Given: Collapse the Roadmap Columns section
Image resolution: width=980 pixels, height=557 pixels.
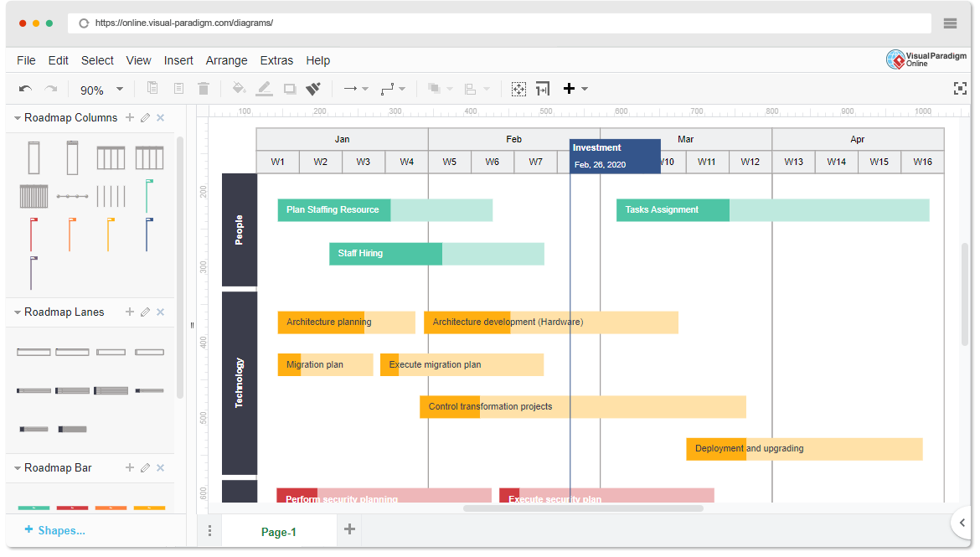Looking at the screenshot, I should 18,117.
